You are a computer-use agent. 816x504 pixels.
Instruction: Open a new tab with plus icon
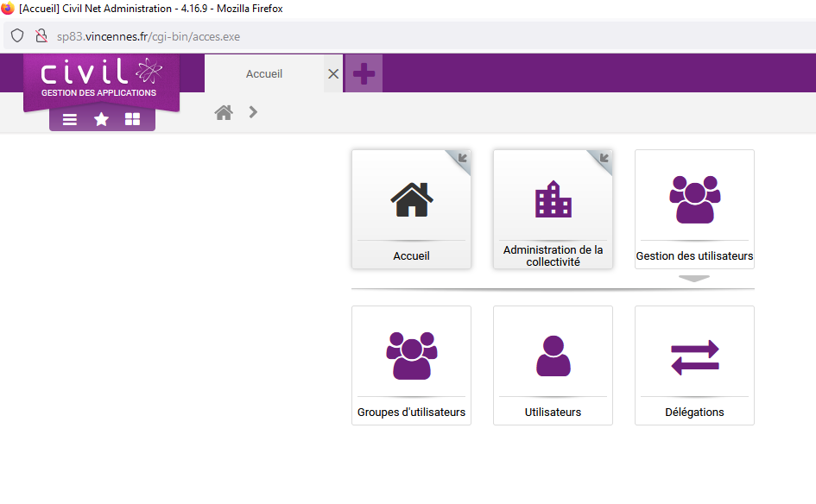click(x=364, y=73)
